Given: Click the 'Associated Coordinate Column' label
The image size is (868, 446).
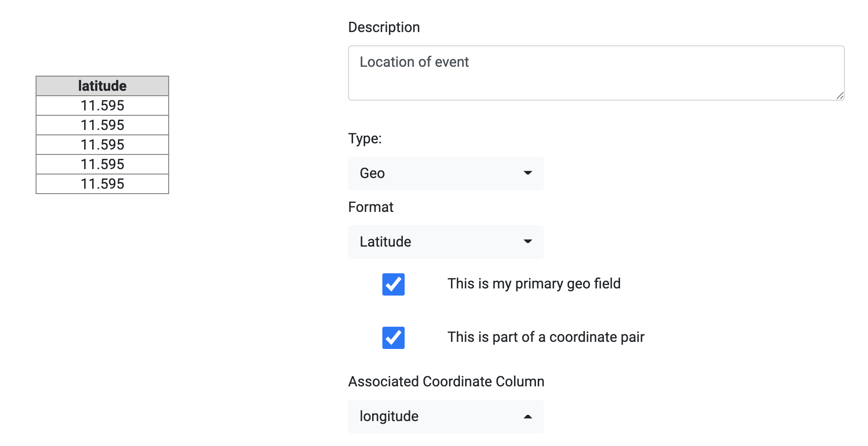Looking at the screenshot, I should point(446,381).
